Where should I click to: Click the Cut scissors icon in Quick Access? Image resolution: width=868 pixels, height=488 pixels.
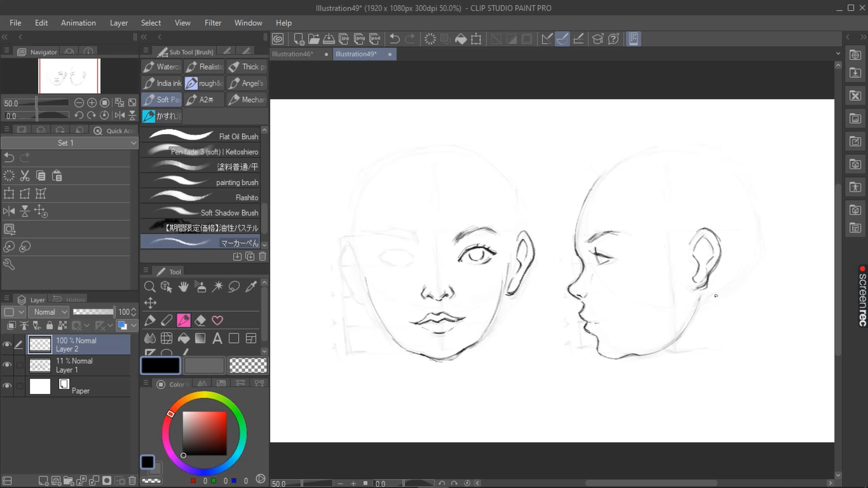tap(25, 176)
